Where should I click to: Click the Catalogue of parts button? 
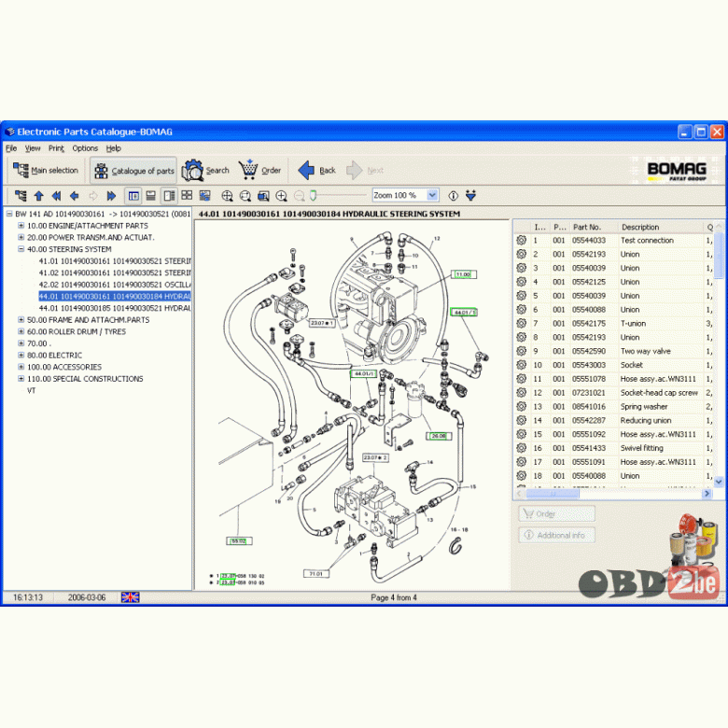coord(133,171)
